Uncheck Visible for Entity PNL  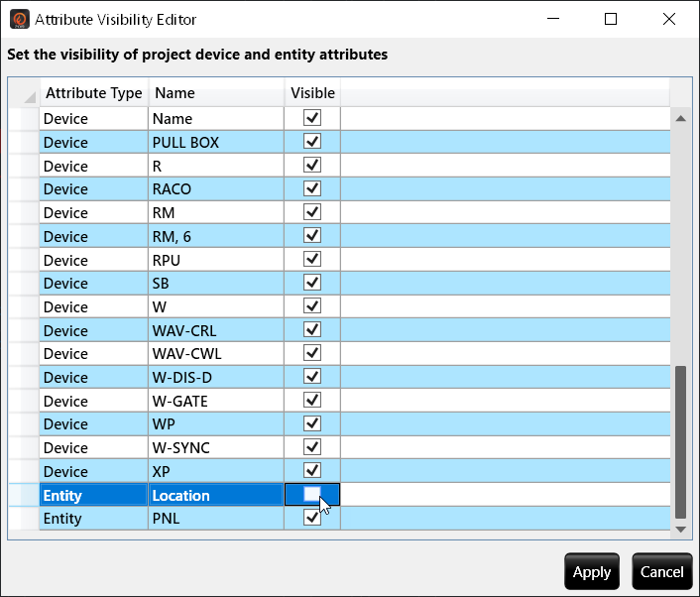(312, 518)
